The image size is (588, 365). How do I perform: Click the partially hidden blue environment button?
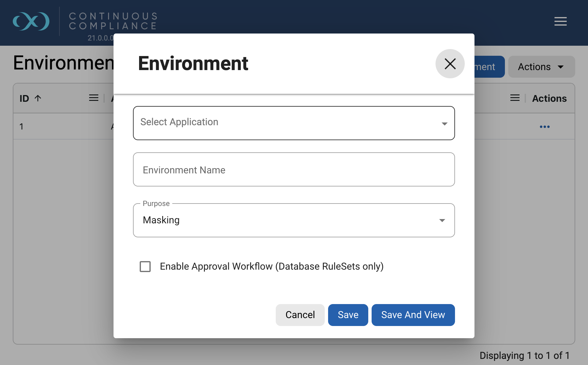click(489, 67)
